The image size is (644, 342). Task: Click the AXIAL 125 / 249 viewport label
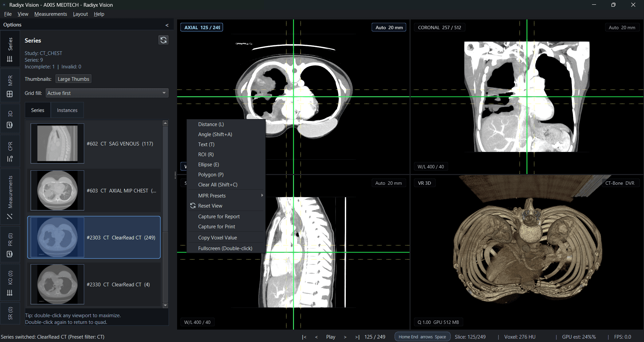pyautogui.click(x=202, y=27)
